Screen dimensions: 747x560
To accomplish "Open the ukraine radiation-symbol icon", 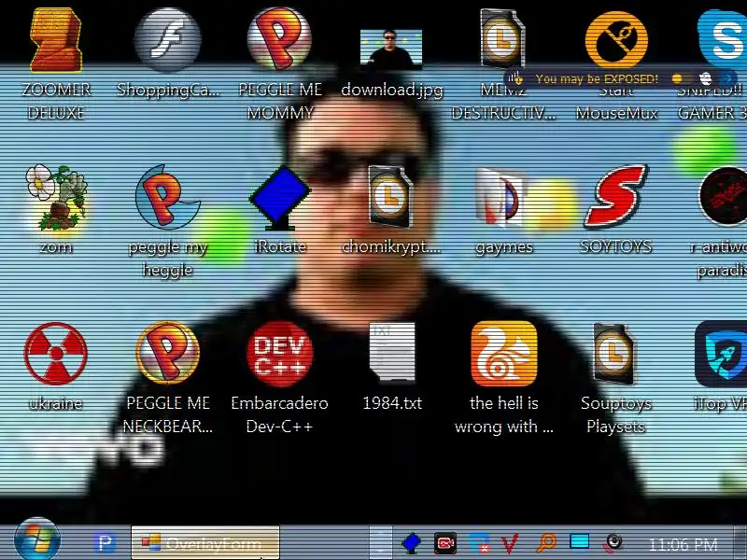I will tap(56, 354).
